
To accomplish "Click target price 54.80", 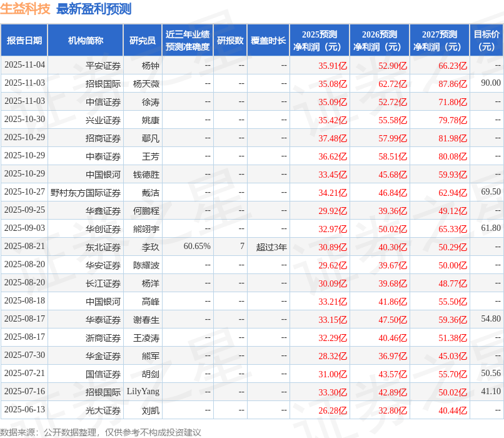I will coord(491,319).
